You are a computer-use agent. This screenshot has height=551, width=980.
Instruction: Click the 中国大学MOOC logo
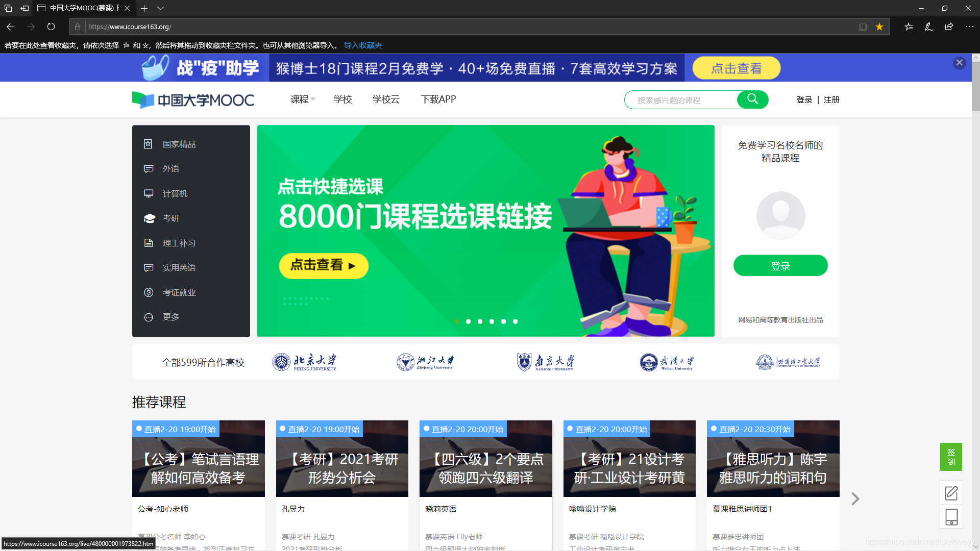[193, 99]
